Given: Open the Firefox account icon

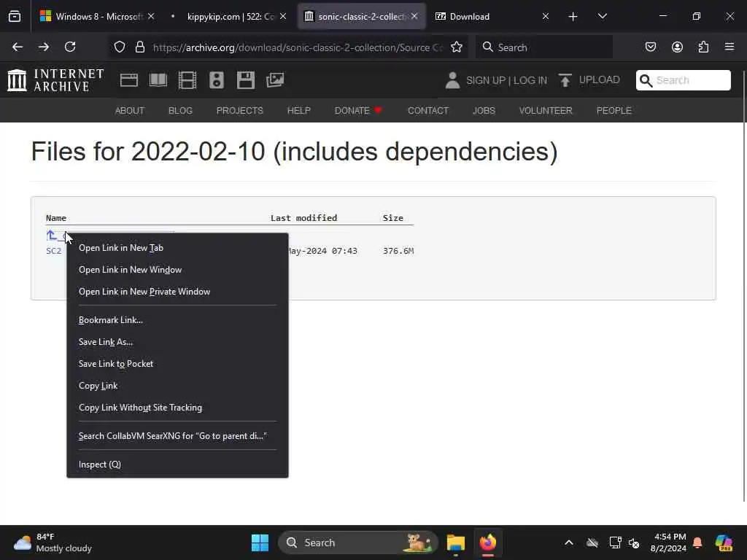Looking at the screenshot, I should coord(677,47).
